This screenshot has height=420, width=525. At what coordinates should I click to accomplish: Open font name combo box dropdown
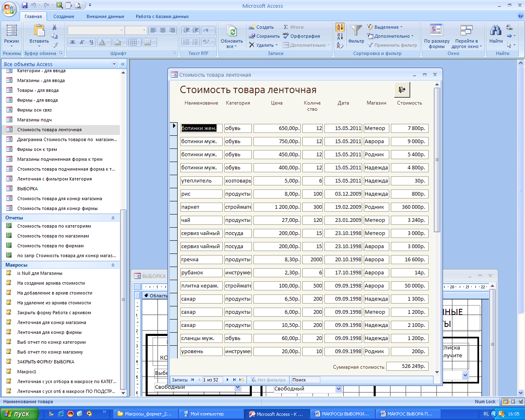point(121,30)
